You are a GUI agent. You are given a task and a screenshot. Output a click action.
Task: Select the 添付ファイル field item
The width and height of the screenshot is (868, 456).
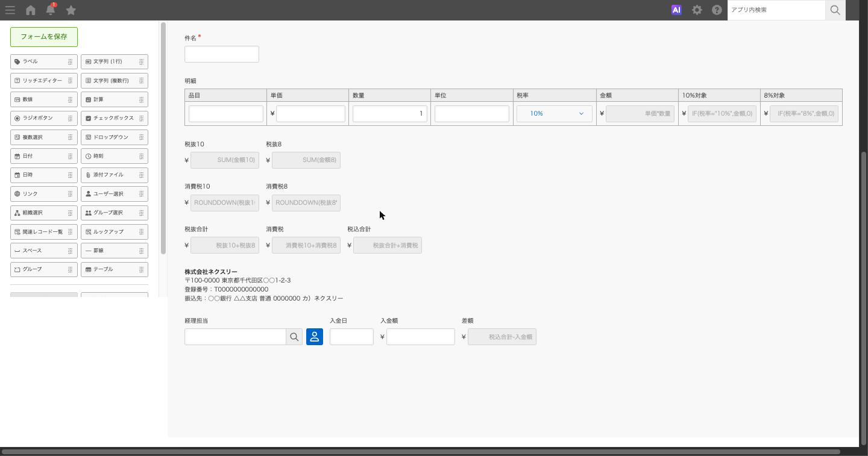(115, 175)
